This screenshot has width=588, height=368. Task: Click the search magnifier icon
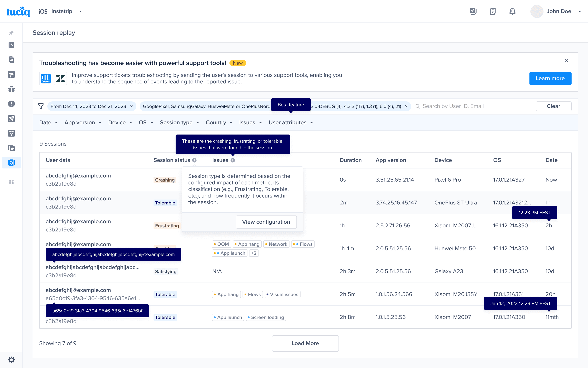[418, 106]
